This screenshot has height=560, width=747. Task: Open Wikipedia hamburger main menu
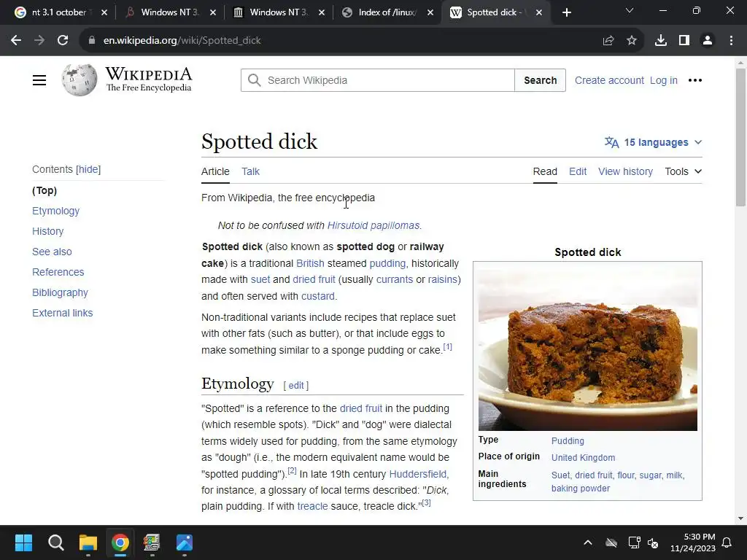point(39,80)
